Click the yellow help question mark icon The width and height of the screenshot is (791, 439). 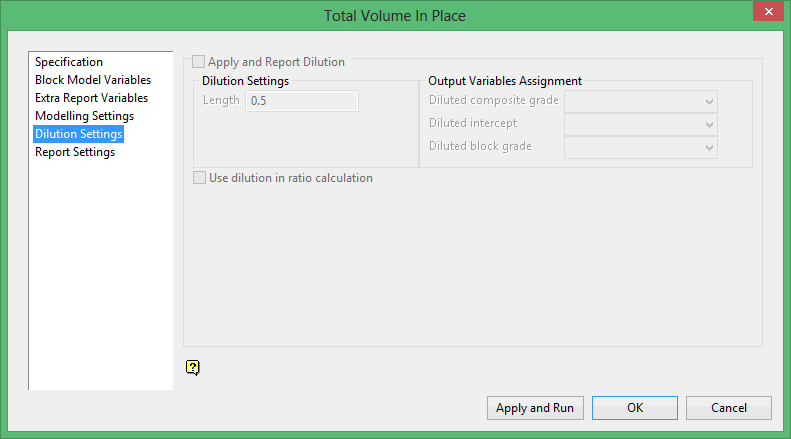(x=193, y=367)
